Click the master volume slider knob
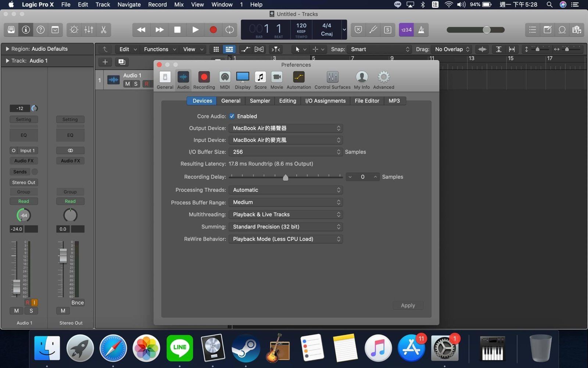This screenshot has height=368, width=588. pos(487,30)
